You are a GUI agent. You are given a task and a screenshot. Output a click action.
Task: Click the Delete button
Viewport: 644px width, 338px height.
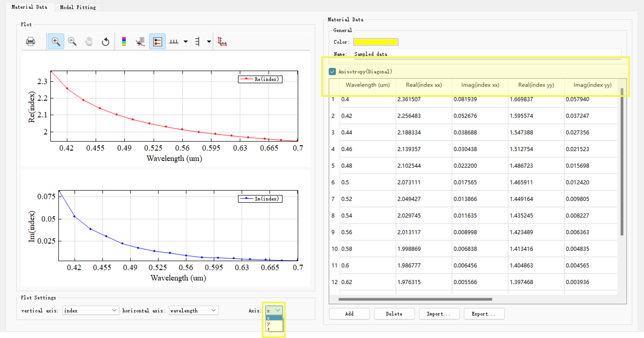[394, 314]
